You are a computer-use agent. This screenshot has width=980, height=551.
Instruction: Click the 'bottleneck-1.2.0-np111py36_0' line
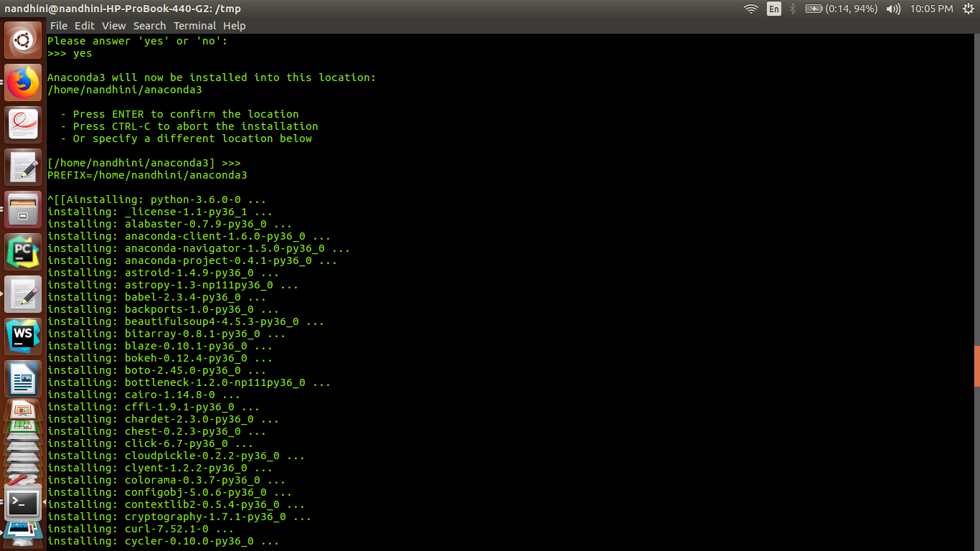click(189, 382)
